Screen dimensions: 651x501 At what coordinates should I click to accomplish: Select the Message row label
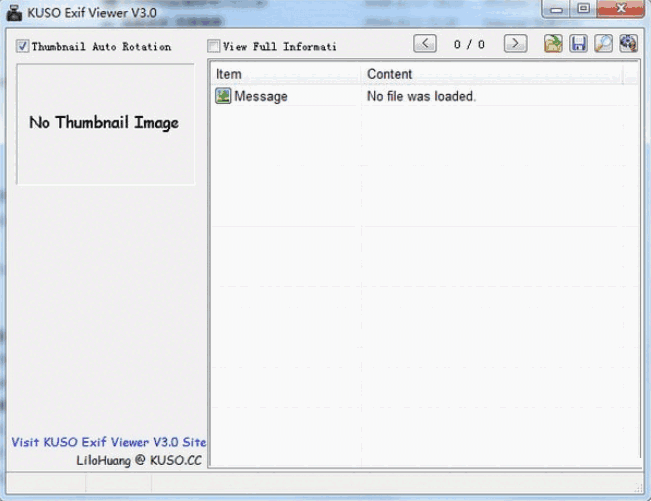(x=261, y=96)
